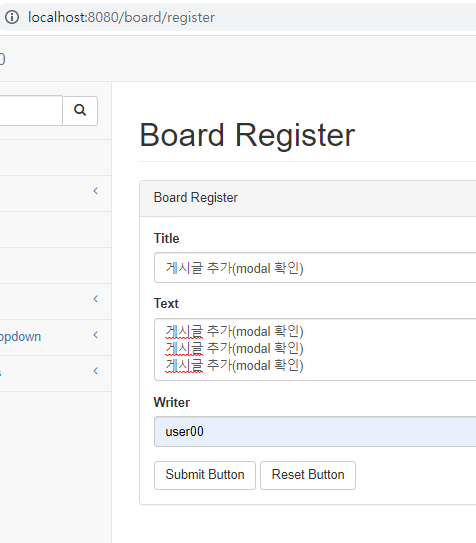Click the Text label
The image size is (476, 543).
point(166,303)
